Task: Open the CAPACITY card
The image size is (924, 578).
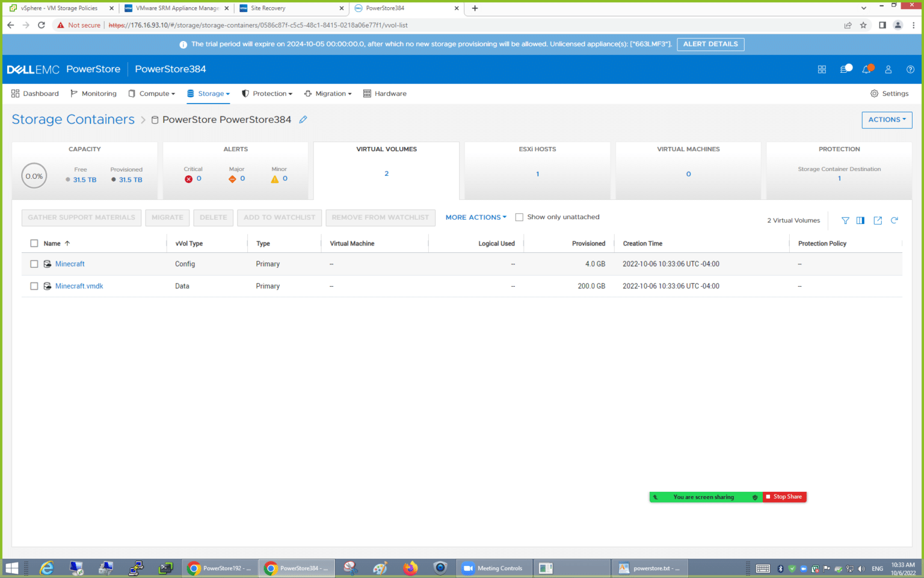Action: click(85, 170)
